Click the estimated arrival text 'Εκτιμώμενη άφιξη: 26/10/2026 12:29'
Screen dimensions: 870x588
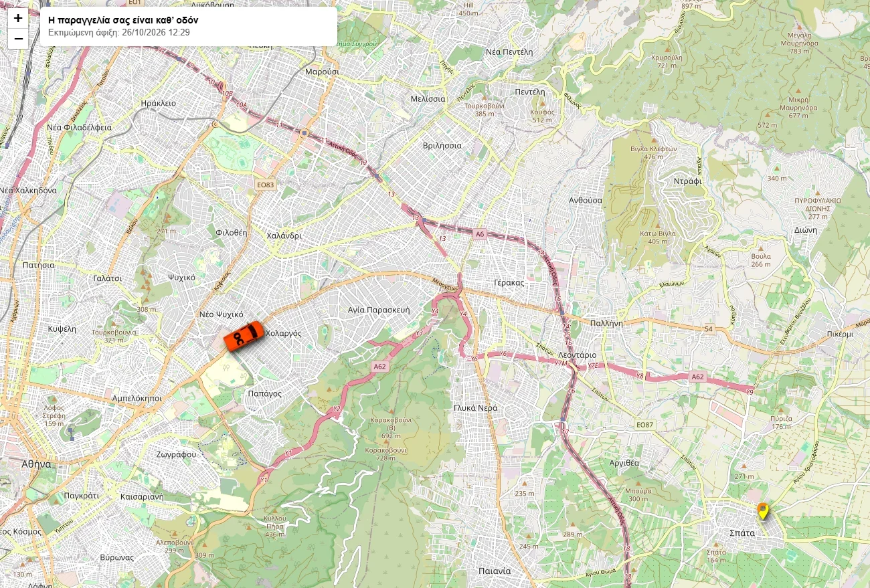click(x=119, y=32)
